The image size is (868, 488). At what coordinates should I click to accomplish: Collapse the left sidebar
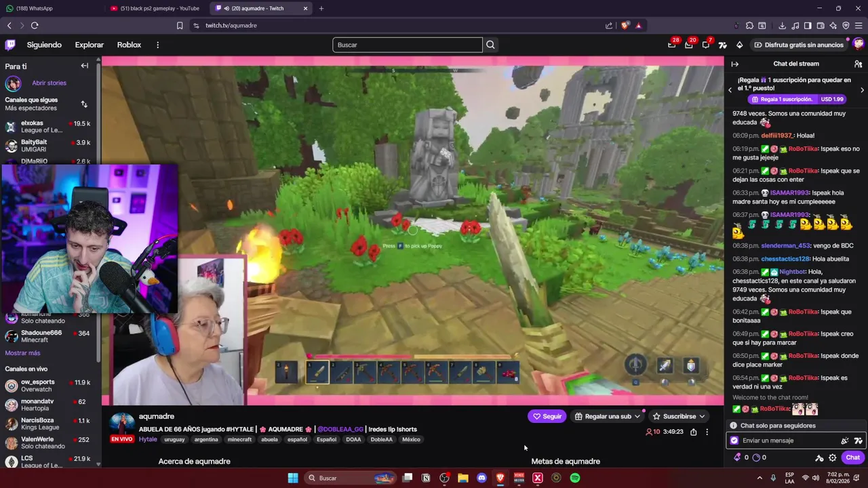(x=85, y=66)
